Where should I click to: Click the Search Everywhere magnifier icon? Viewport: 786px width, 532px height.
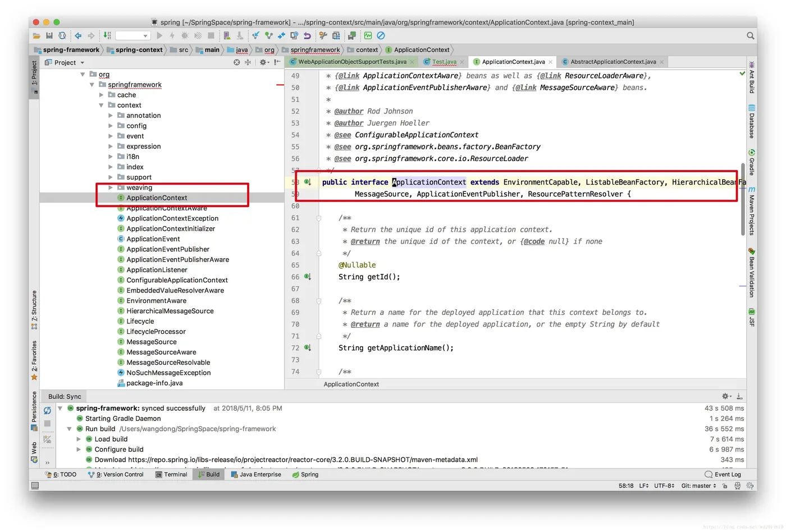(x=751, y=36)
